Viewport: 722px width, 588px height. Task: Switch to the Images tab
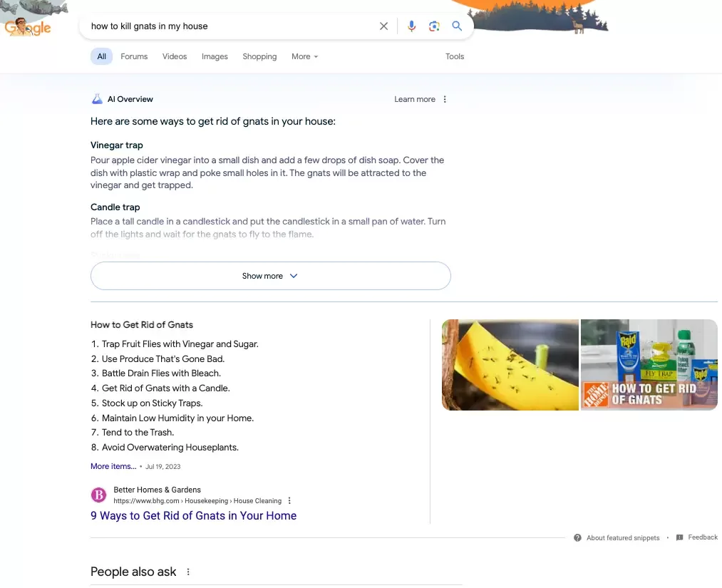tap(215, 56)
